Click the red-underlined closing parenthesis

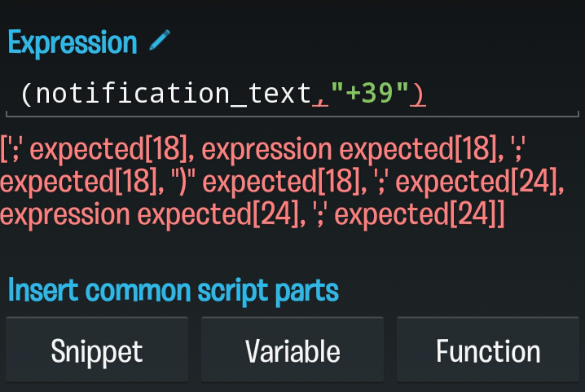(x=417, y=94)
